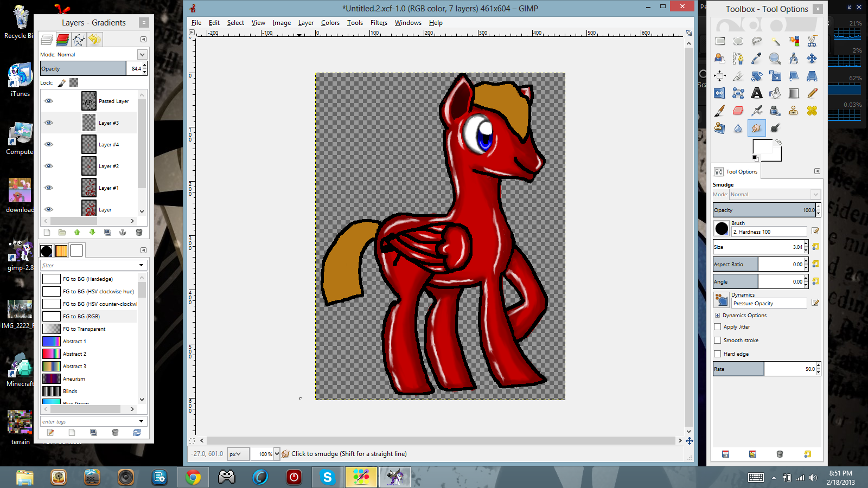Select the Scissors Select tool
The height and width of the screenshot is (488, 868).
point(812,41)
